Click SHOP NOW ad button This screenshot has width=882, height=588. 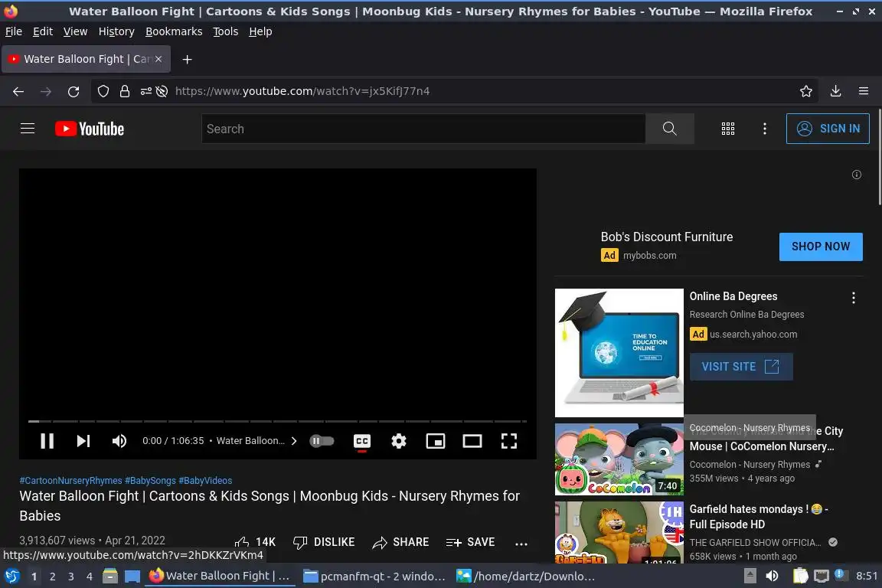(x=821, y=247)
